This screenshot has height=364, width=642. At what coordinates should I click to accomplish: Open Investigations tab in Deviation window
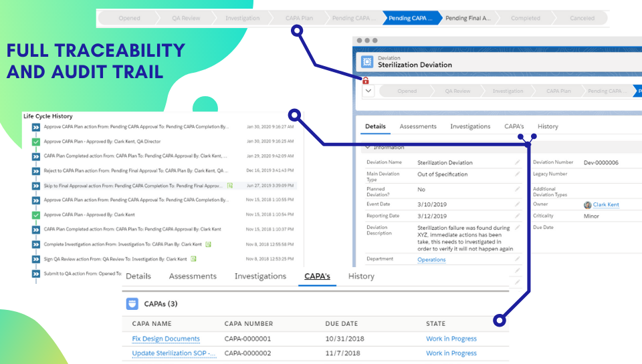tap(470, 126)
